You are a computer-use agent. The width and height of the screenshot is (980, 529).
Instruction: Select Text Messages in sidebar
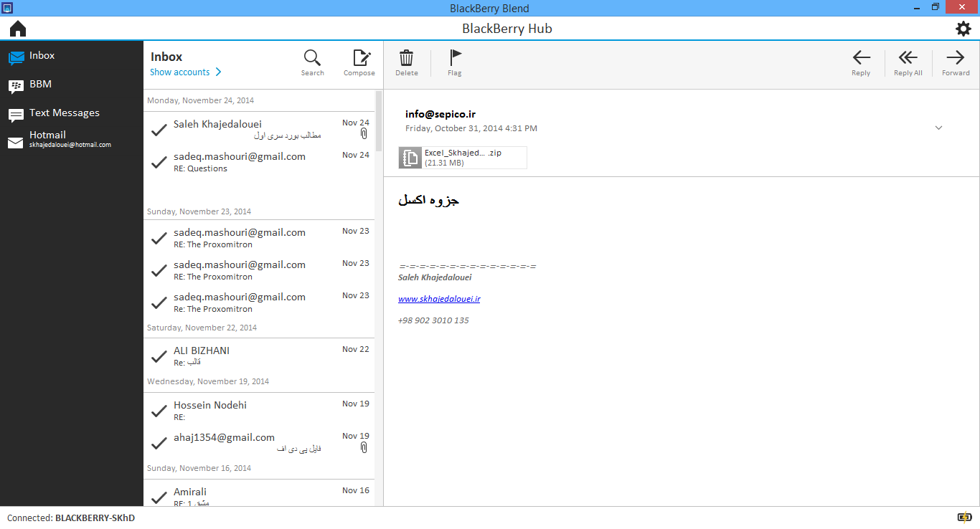(64, 113)
